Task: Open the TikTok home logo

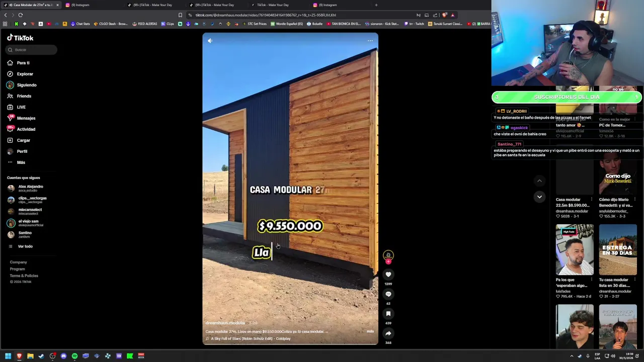Action: [20, 38]
